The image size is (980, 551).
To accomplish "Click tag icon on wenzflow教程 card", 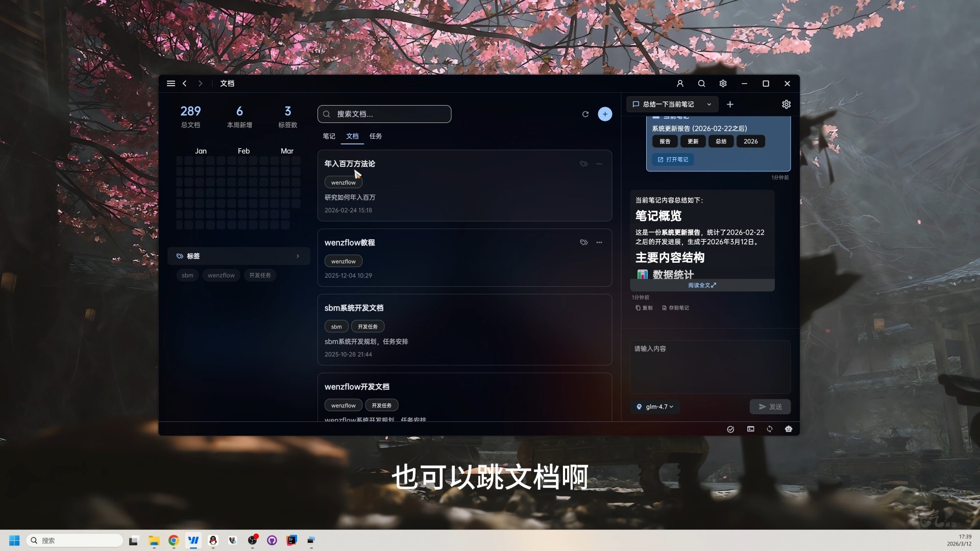I will point(583,243).
